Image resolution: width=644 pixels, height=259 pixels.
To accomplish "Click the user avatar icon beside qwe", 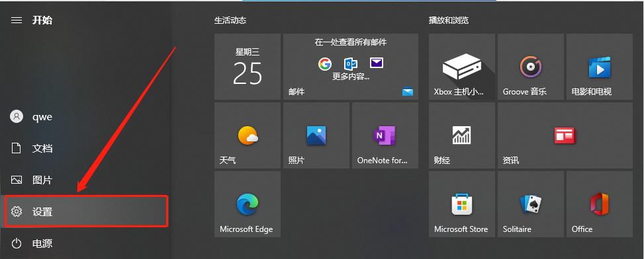I will (x=17, y=117).
